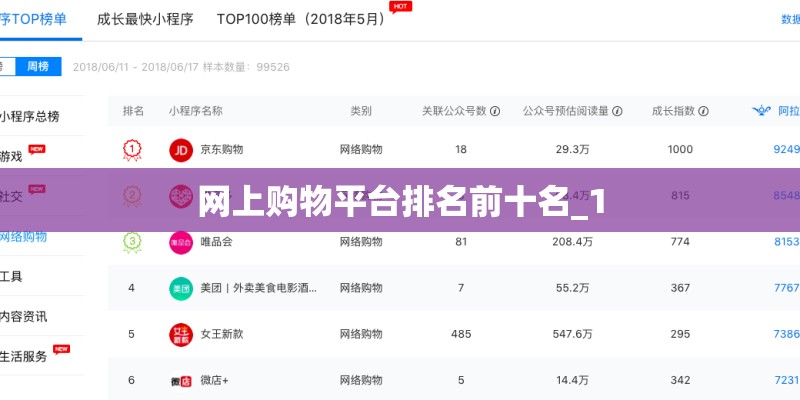Open 游戏 category in sidebar
Screen dimensions: 800x400
point(11,156)
